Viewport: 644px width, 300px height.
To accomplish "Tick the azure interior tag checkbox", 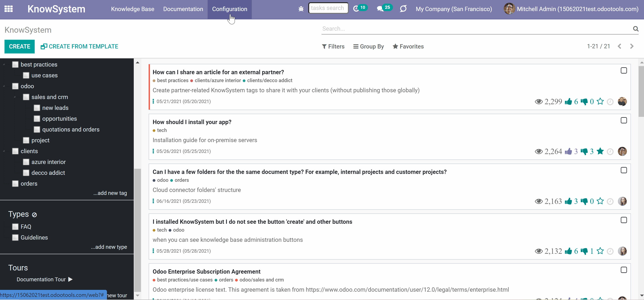I will [26, 162].
